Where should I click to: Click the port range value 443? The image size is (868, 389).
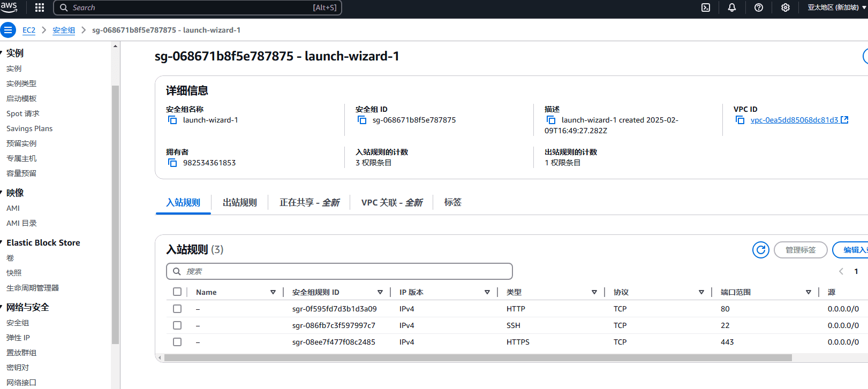[727, 342]
